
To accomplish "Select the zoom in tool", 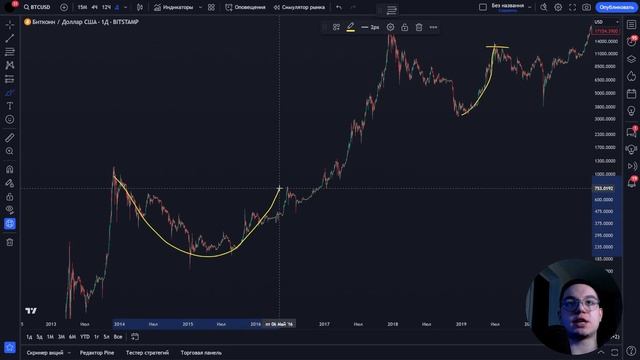I will 10,151.
